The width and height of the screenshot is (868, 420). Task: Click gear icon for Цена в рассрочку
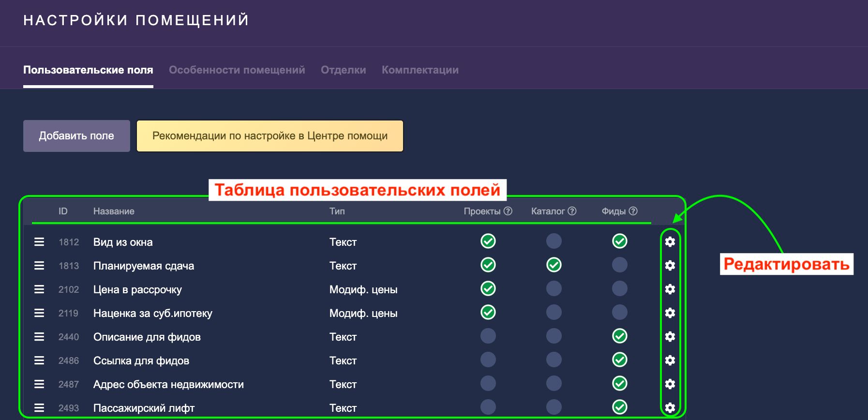(x=670, y=289)
